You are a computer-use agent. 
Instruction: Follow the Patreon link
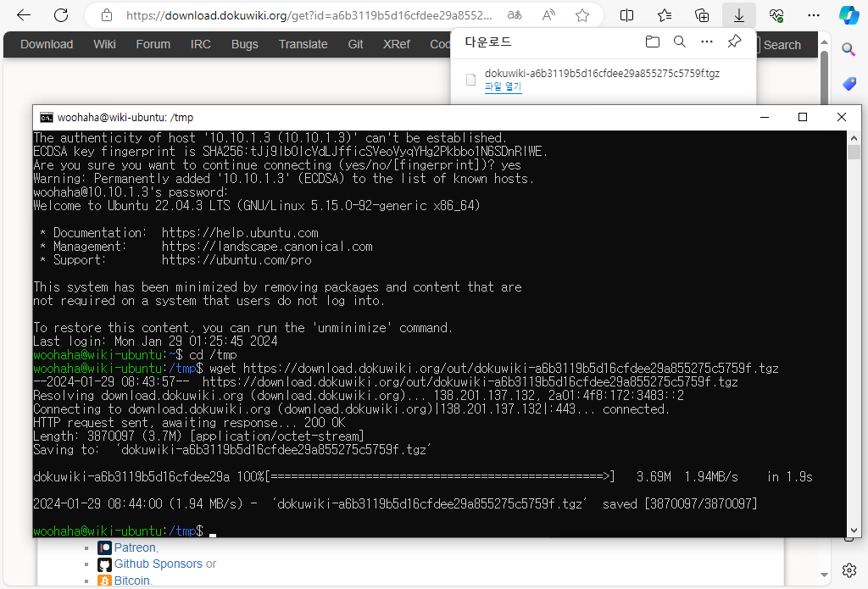[x=136, y=548]
